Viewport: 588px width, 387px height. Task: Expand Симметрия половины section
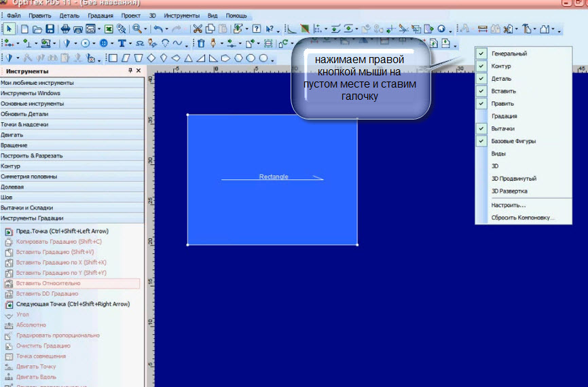[x=72, y=177]
